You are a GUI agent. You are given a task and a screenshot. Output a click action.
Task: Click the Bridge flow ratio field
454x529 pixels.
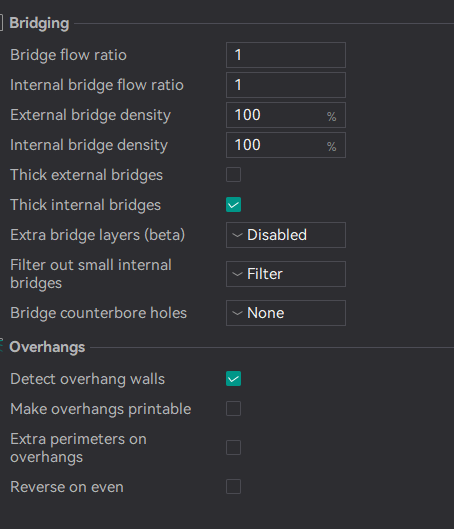point(286,55)
